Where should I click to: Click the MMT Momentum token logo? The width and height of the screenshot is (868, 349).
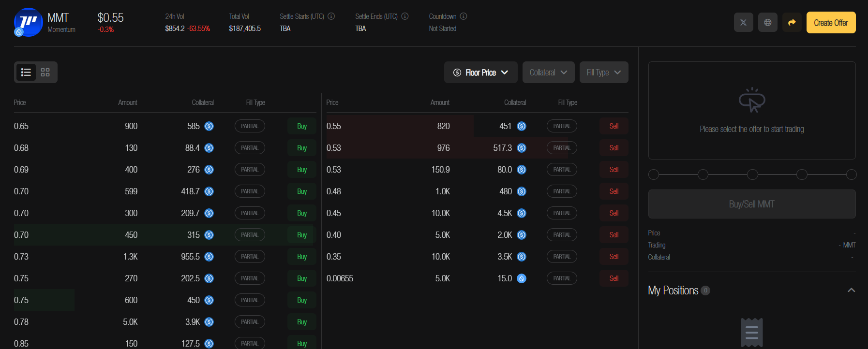pyautogui.click(x=28, y=22)
